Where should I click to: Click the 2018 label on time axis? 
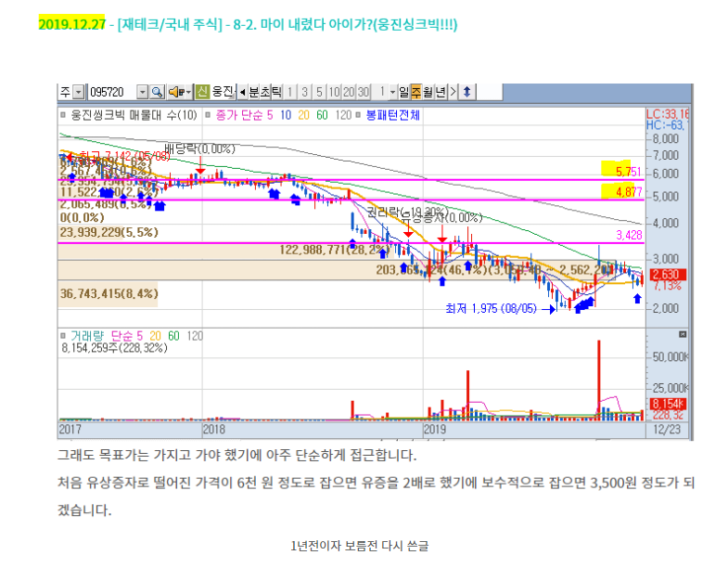click(213, 429)
